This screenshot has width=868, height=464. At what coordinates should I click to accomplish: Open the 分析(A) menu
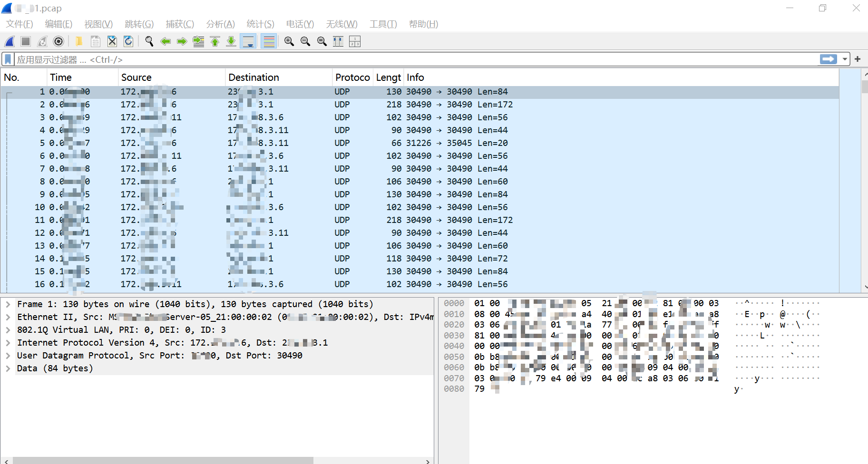220,24
